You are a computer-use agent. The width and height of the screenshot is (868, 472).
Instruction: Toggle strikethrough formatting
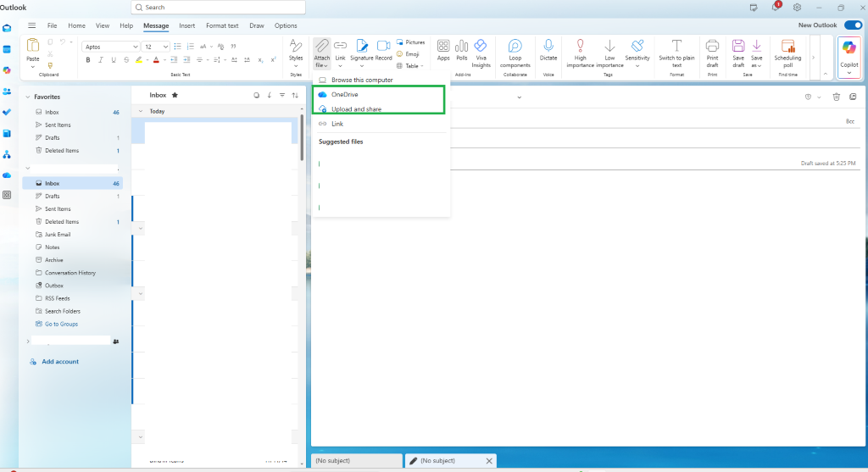coord(126,60)
